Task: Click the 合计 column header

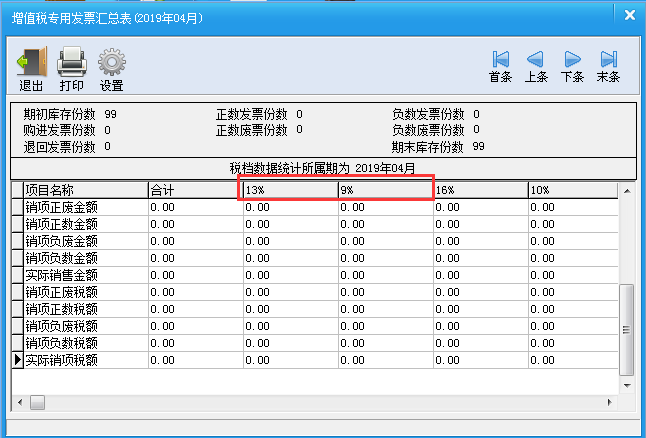Action: [194, 190]
